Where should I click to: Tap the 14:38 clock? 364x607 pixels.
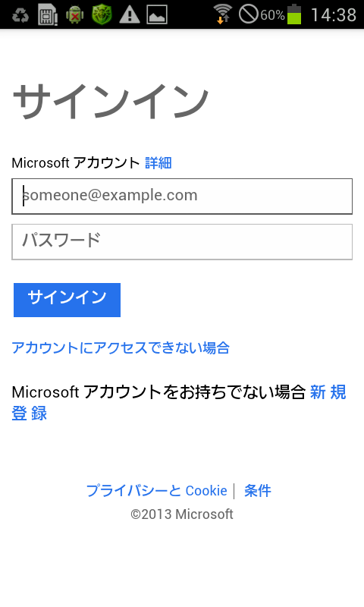click(x=334, y=15)
